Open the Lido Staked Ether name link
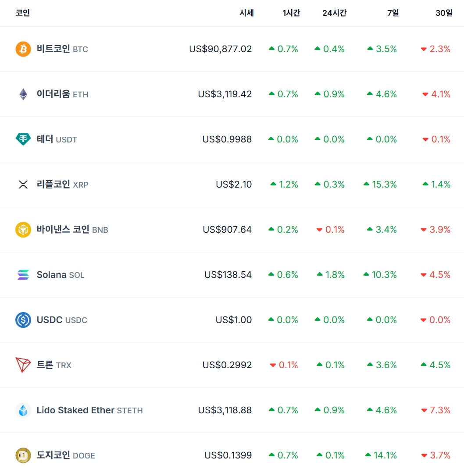The image size is (464, 476). coord(75,410)
